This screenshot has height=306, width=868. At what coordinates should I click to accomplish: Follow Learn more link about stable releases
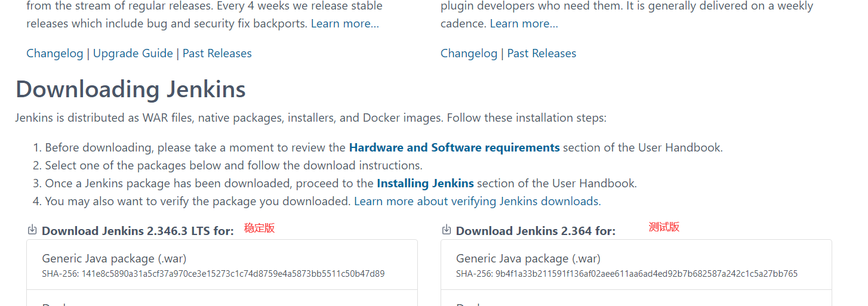point(345,23)
